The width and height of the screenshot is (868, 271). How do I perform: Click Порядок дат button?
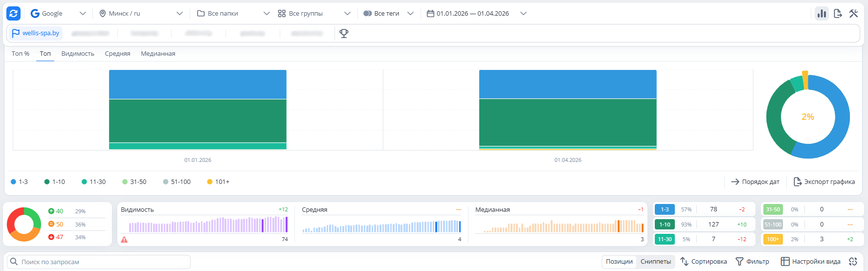[756, 182]
